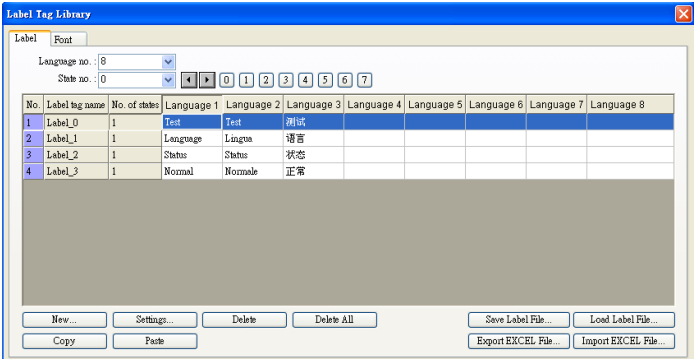This screenshot has height=363, width=695.
Task: Click Save Label File...
Action: pos(519,320)
